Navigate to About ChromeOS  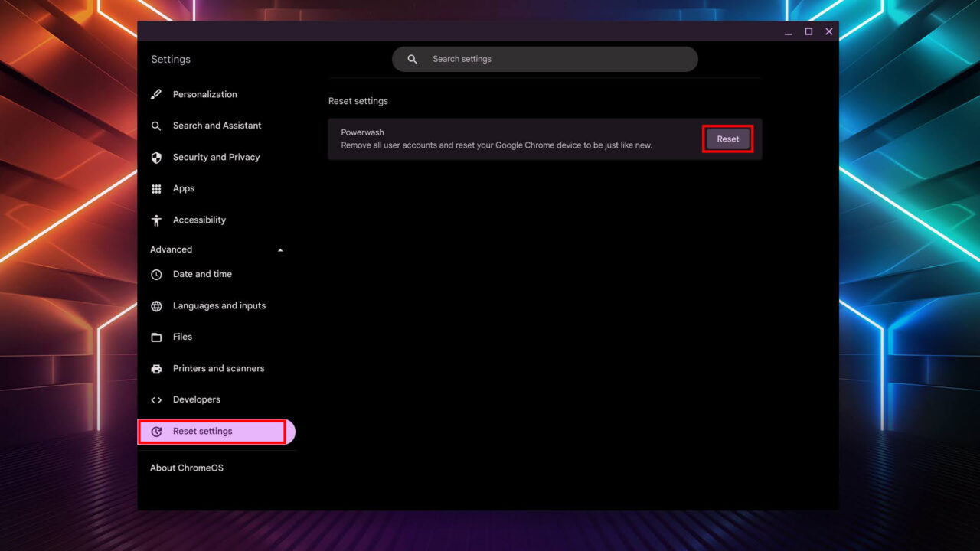186,468
